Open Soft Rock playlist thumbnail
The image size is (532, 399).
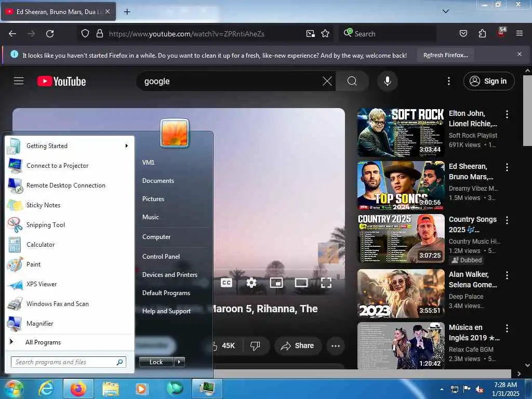[x=401, y=132]
